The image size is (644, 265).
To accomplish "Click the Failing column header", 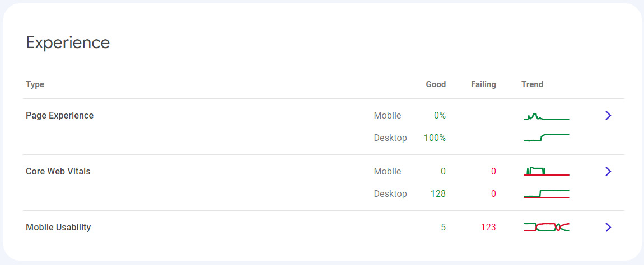I will point(483,84).
